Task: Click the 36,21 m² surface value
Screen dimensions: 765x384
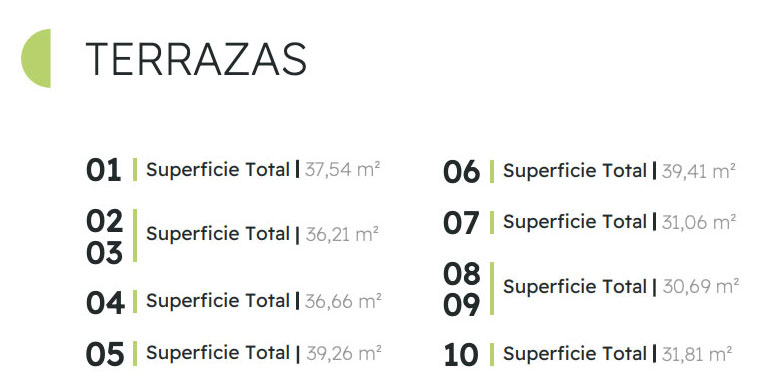Action: click(x=342, y=234)
